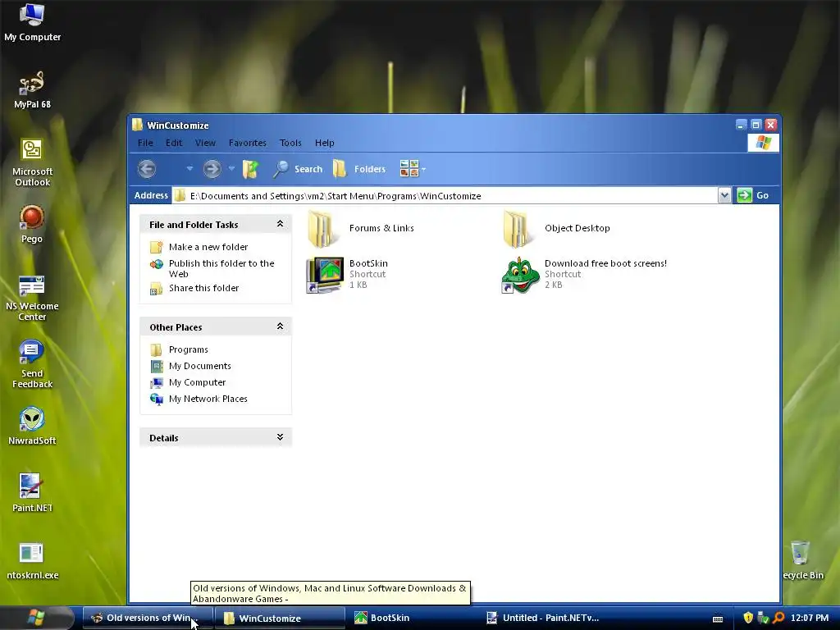This screenshot has height=630, width=840.
Task: Click the Start button
Action: [x=36, y=618]
